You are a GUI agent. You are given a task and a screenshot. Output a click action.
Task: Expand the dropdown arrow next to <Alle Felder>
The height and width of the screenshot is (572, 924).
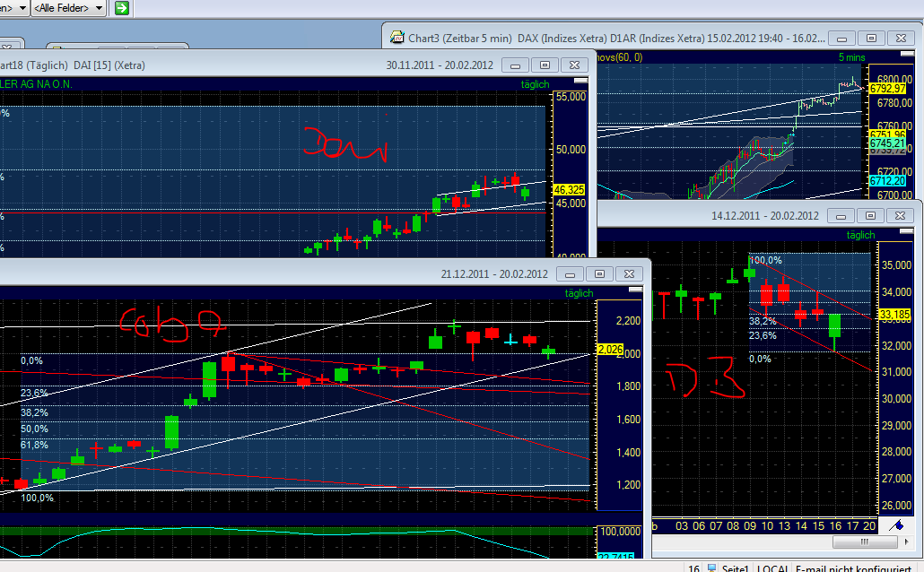(x=98, y=8)
